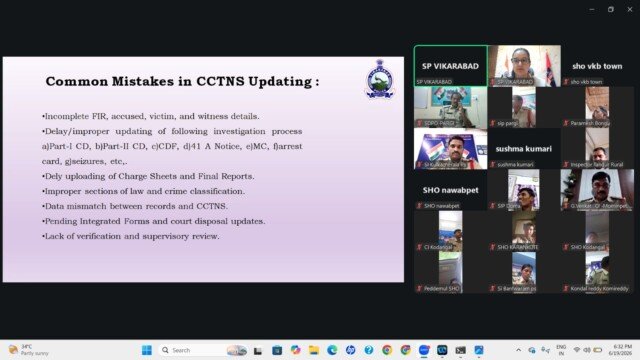
Task: Open the Photos app in the taskbar
Action: click(479, 350)
